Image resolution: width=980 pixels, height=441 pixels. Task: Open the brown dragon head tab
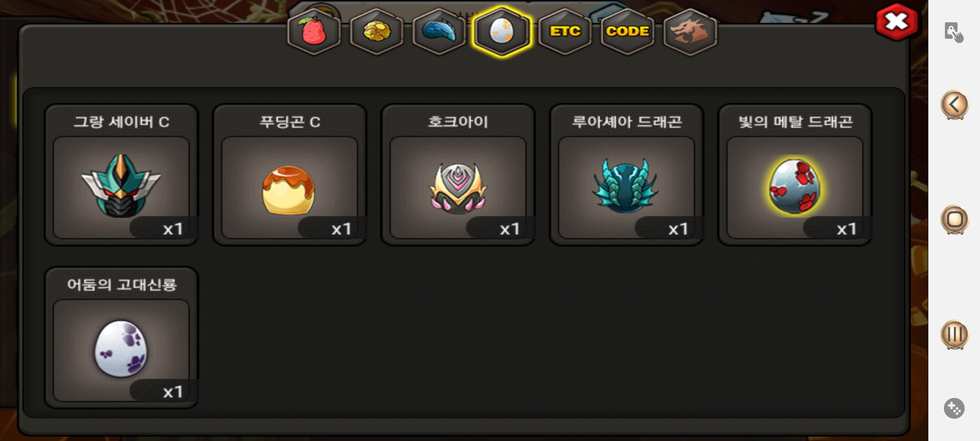coord(690,32)
